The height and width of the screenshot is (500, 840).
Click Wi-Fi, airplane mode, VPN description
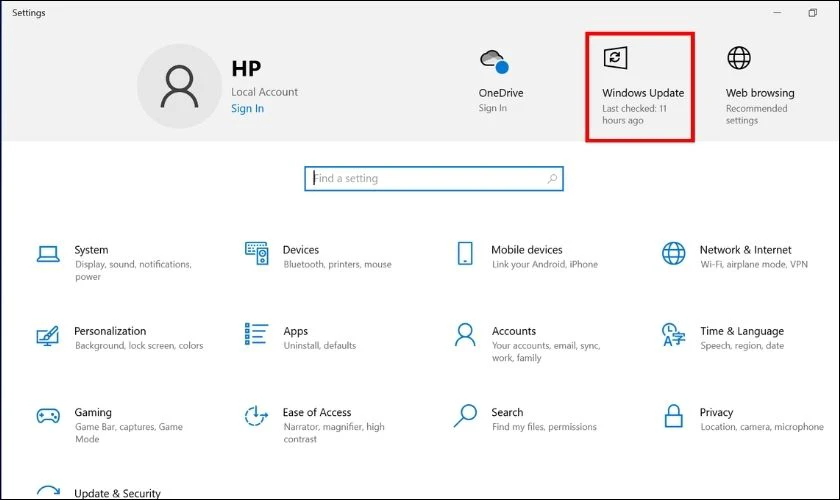753,264
